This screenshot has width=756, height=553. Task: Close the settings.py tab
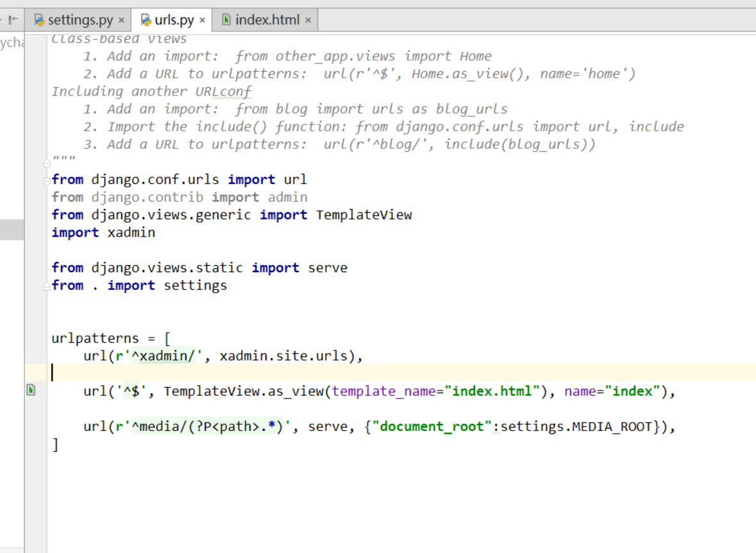[x=121, y=21]
